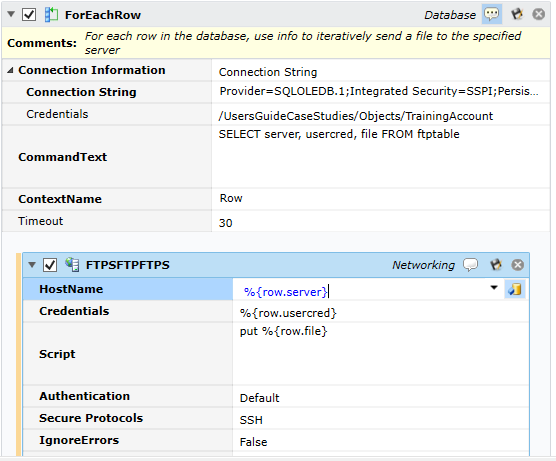The image size is (556, 461).
Task: Open the HostName expression builder icon
Action: [x=515, y=290]
